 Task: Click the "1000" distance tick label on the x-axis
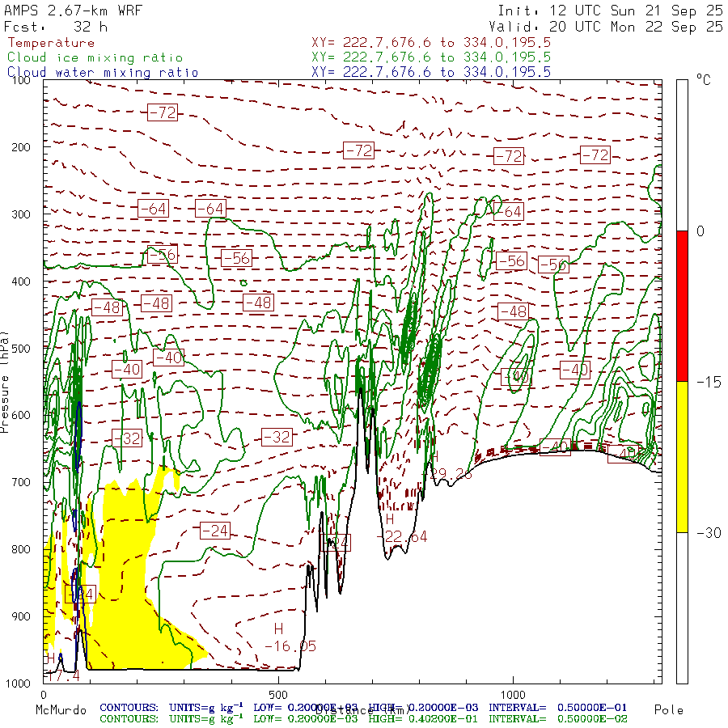(513, 695)
